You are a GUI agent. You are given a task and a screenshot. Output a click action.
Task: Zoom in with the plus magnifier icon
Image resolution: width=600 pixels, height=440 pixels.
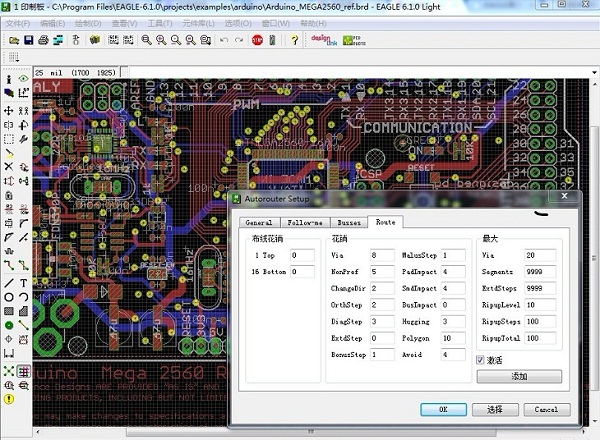pyautogui.click(x=161, y=40)
